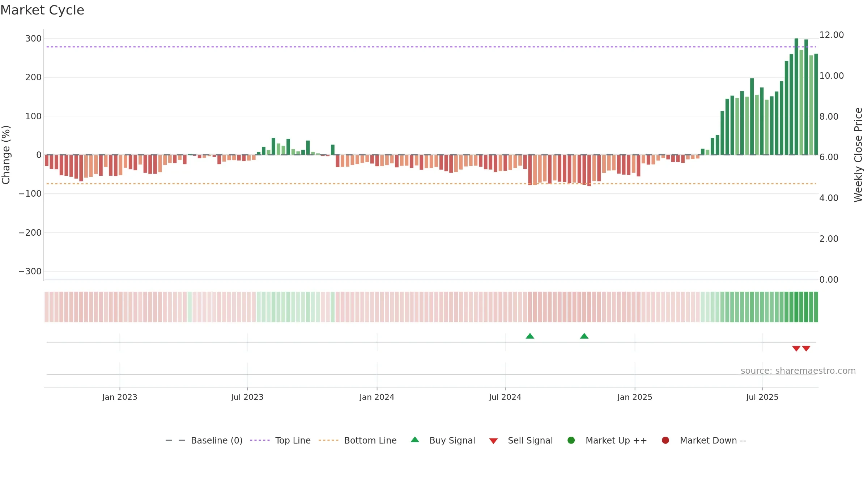Click the Sell Signal legend red triangle
Viewport: 868px width, 488px height.
click(x=493, y=441)
